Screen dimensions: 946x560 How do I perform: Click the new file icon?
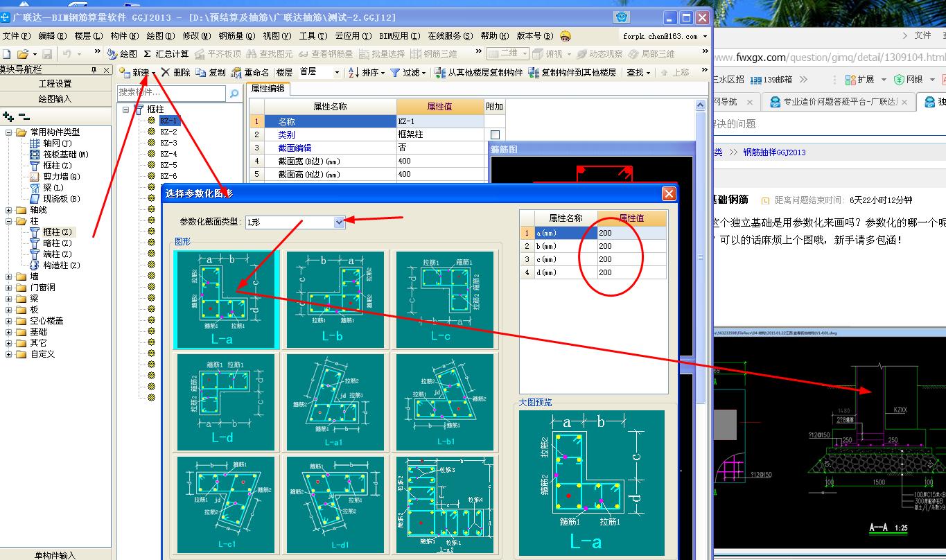(x=6, y=53)
